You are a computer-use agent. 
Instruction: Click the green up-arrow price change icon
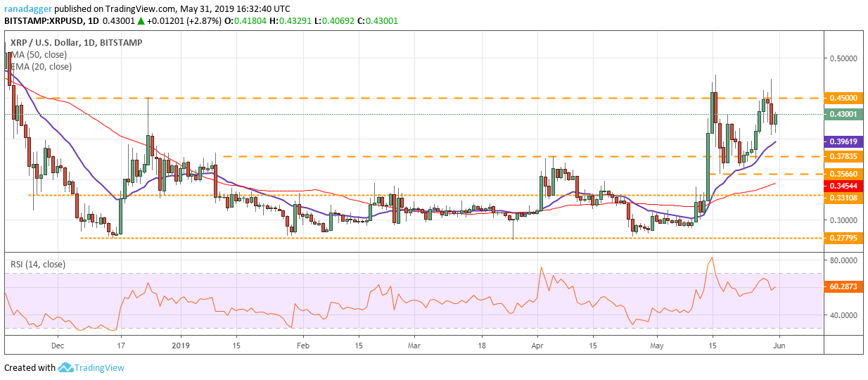point(141,21)
